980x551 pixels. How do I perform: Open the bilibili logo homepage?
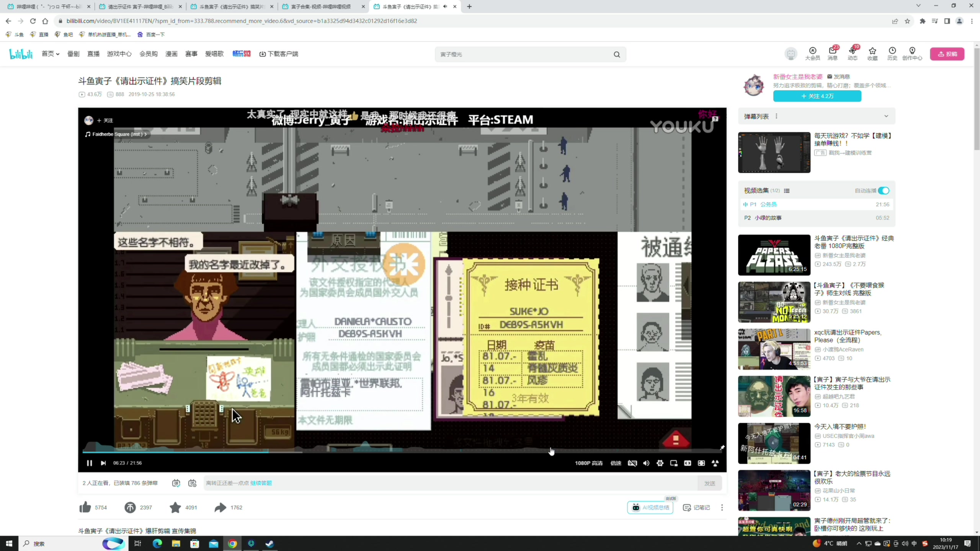21,54
